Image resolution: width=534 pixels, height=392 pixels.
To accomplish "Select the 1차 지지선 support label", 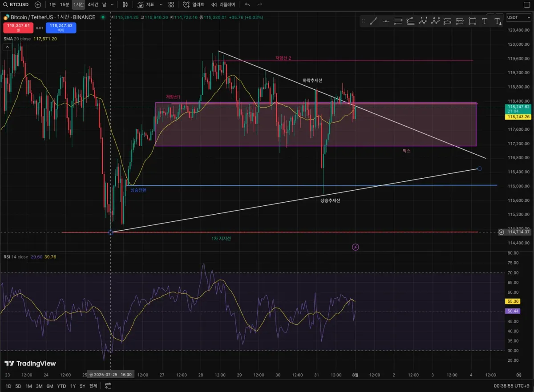I will pos(221,239).
